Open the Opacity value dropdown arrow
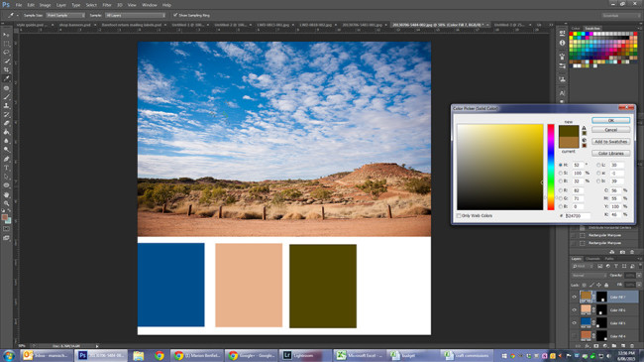The width and height of the screenshot is (644, 362). point(638,275)
